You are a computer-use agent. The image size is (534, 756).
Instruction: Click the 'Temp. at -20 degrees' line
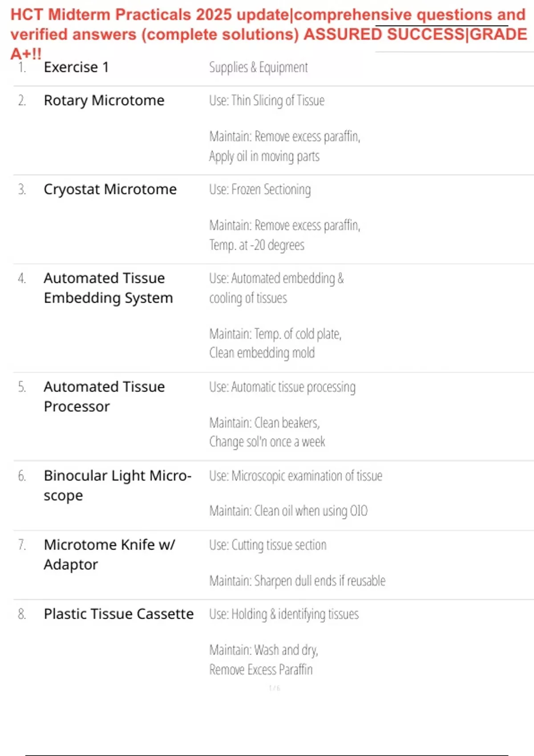[x=257, y=245]
